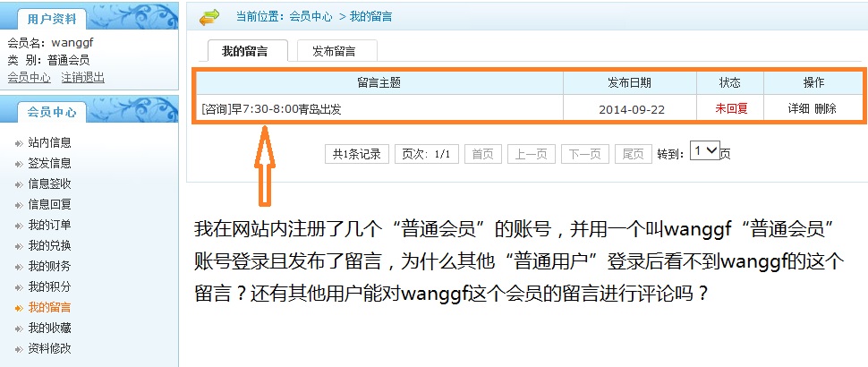Click the 下一页 pagination button
This screenshot has width=868, height=367.
[x=585, y=155]
